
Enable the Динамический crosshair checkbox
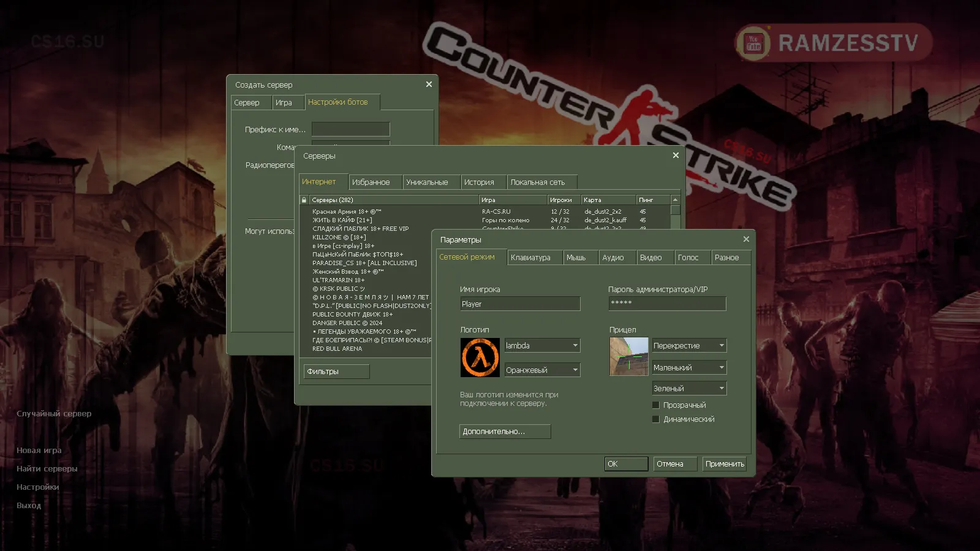(655, 419)
